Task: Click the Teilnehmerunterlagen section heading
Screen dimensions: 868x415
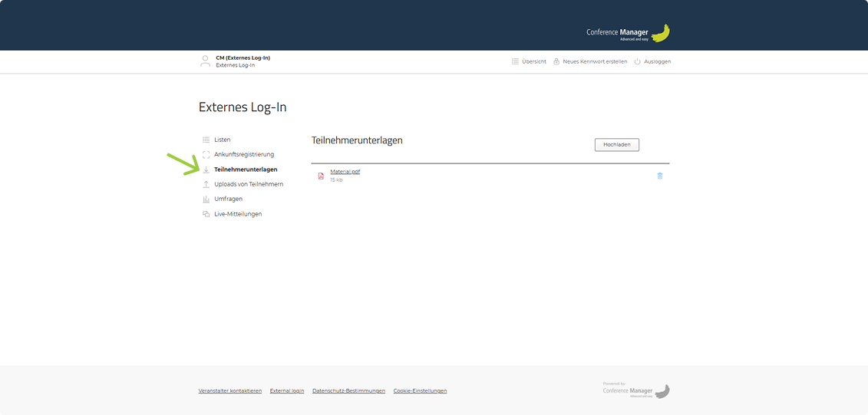Action: [x=357, y=140]
